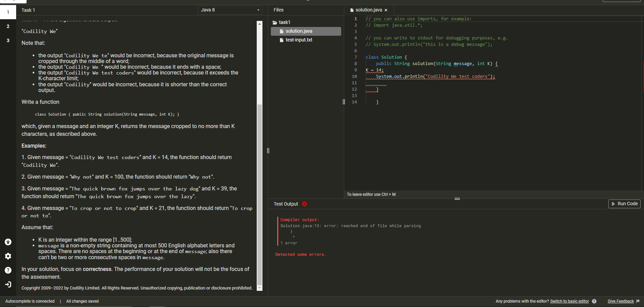Viewport: 644px width, 307px height.
Task: Click the file icon beside test-input.txt
Action: 282,40
